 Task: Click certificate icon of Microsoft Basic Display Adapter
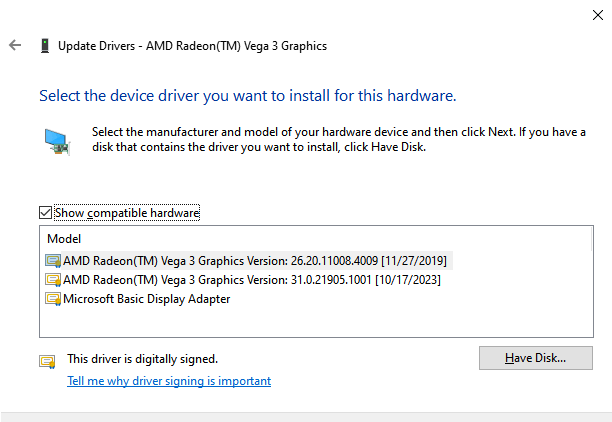[53, 299]
